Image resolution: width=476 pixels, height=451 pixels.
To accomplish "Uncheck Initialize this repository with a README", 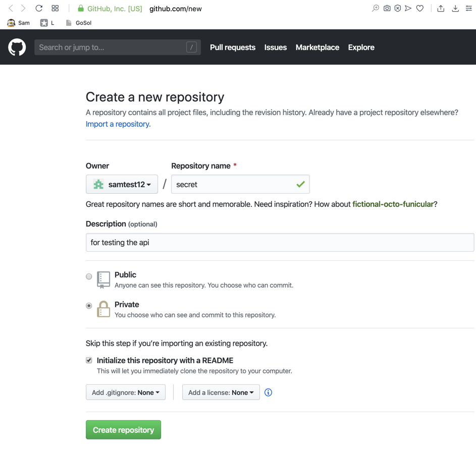I will point(89,360).
